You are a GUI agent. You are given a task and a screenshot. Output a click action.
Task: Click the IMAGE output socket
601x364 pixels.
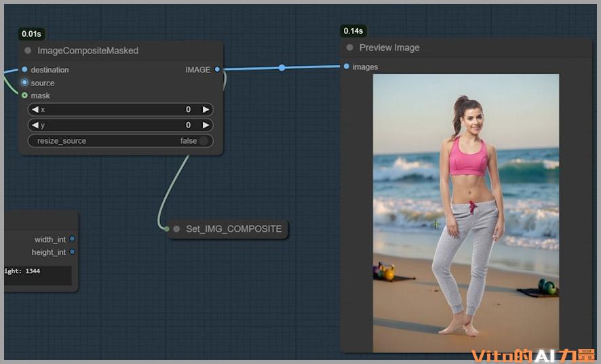click(217, 69)
